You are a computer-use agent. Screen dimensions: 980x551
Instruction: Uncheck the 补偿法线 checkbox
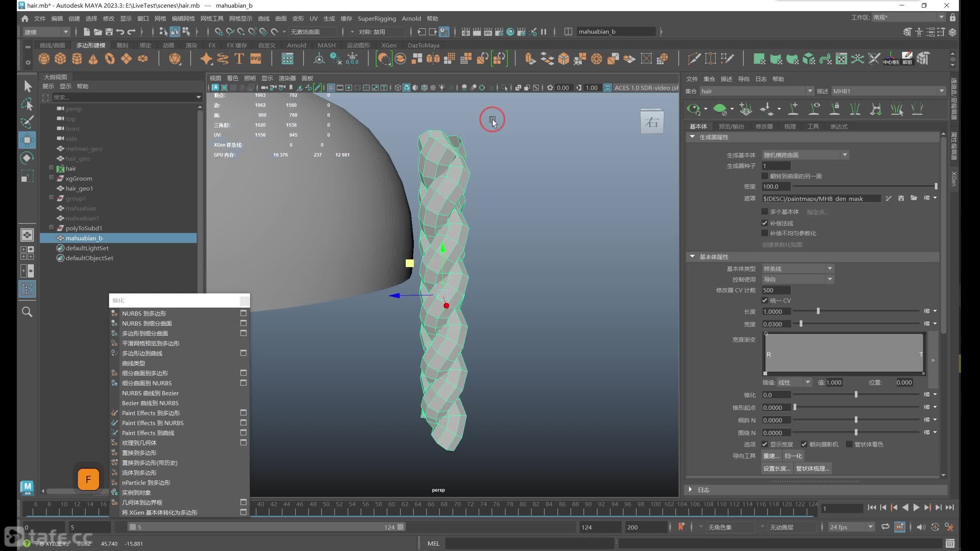[x=765, y=223]
